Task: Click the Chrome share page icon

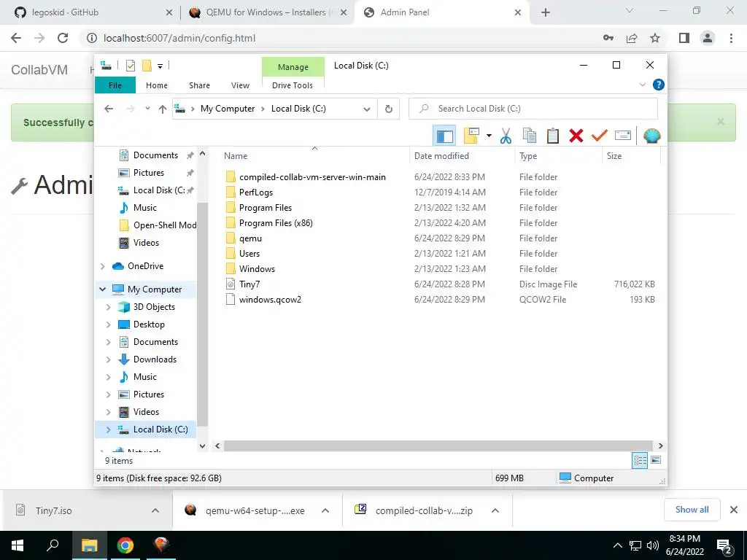Action: tap(632, 38)
